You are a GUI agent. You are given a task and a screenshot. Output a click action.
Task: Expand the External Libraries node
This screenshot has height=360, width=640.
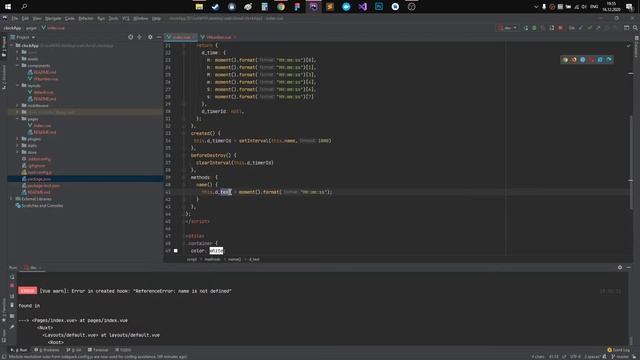(x=12, y=199)
